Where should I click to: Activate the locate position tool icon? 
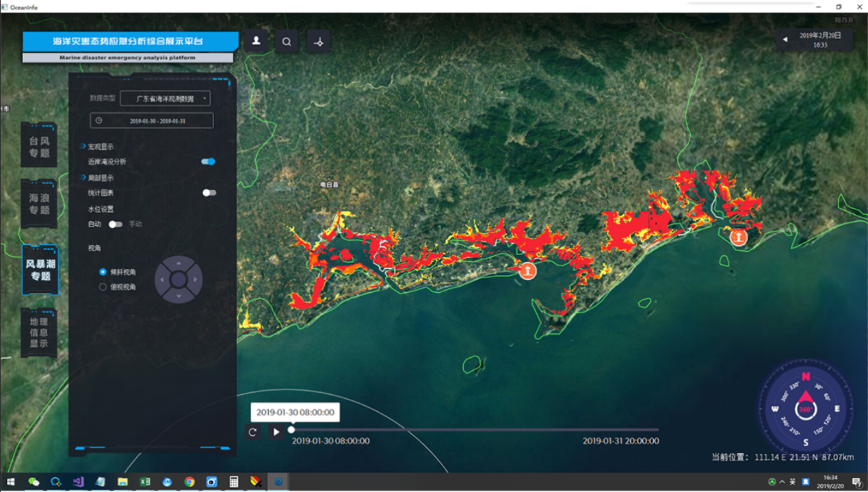(318, 42)
